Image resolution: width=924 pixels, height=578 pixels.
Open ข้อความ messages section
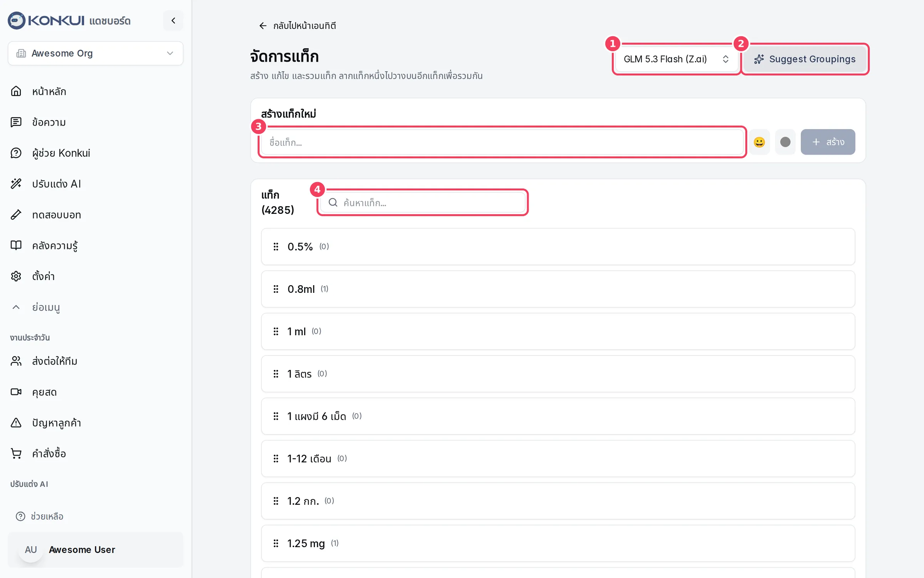(49, 122)
